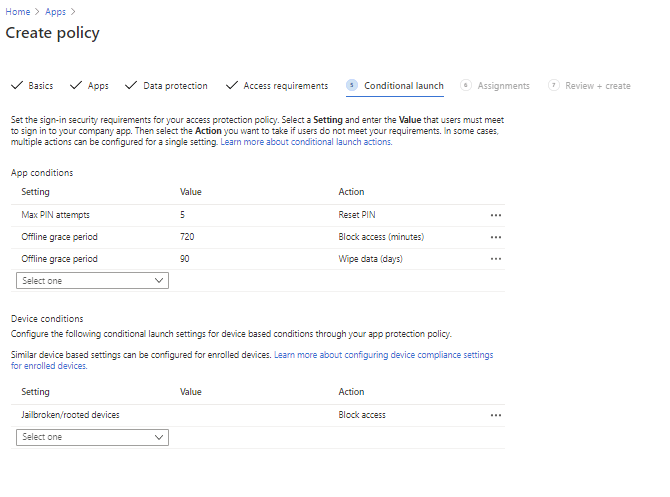Screen dimensions: 670x497
Task: Click the step 7 Review + create circle icon
Action: click(554, 86)
